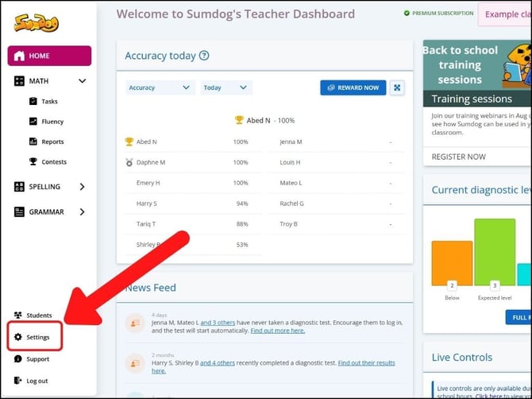Expand the SPELLING section chevron
Image resolution: width=532 pixels, height=399 pixels.
tap(82, 187)
